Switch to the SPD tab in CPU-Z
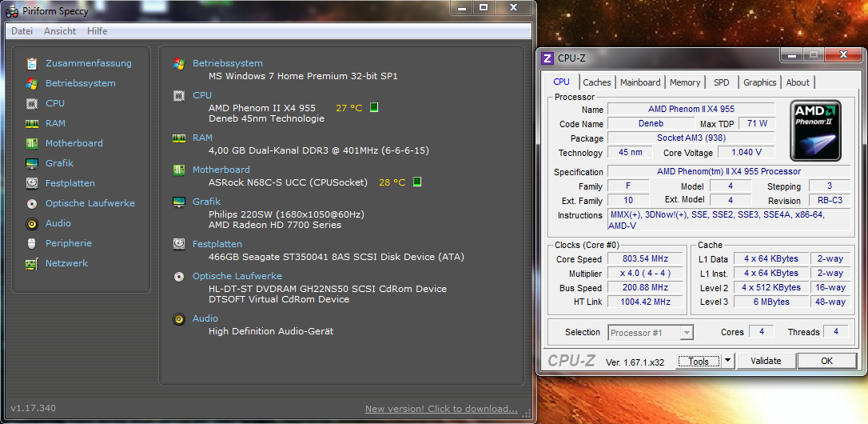 coord(721,82)
